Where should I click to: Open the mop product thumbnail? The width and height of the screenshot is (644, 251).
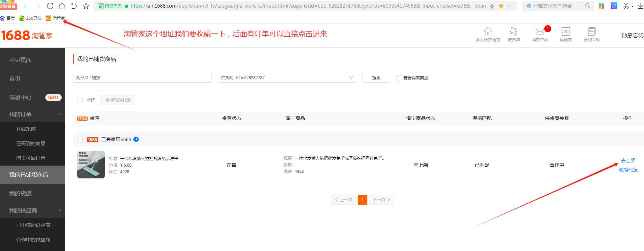click(91, 165)
